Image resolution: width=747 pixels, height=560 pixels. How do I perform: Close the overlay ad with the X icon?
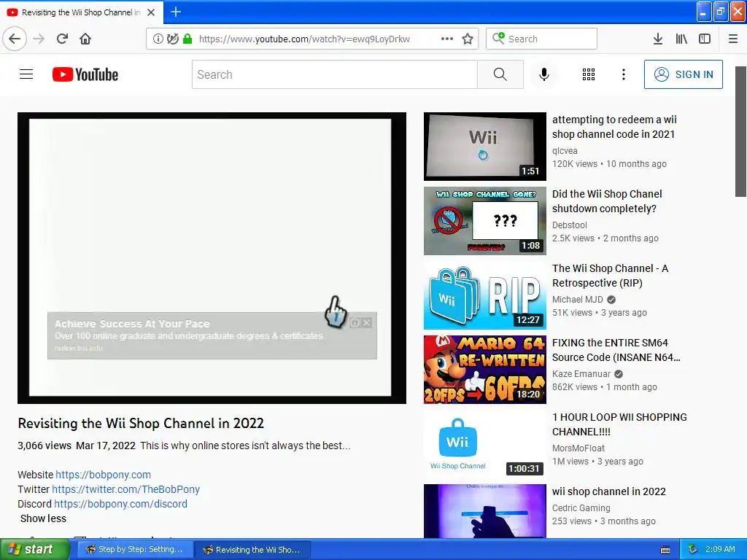pyautogui.click(x=367, y=323)
